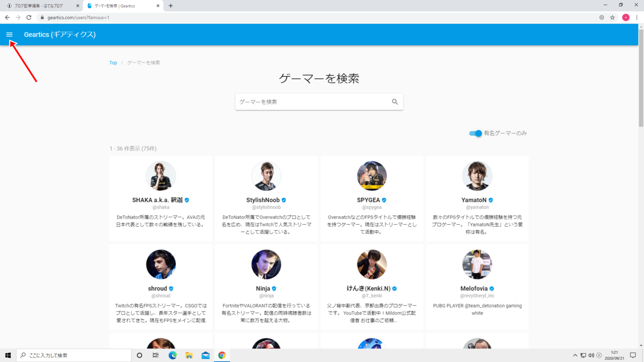Click the verified badge next to SHAKA a.k.a. 釈迦

pyautogui.click(x=187, y=200)
